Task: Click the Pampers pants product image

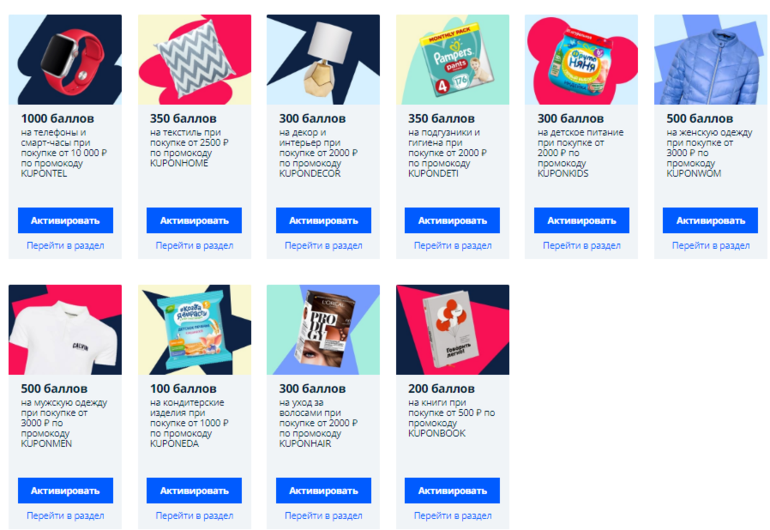Action: 453,59
